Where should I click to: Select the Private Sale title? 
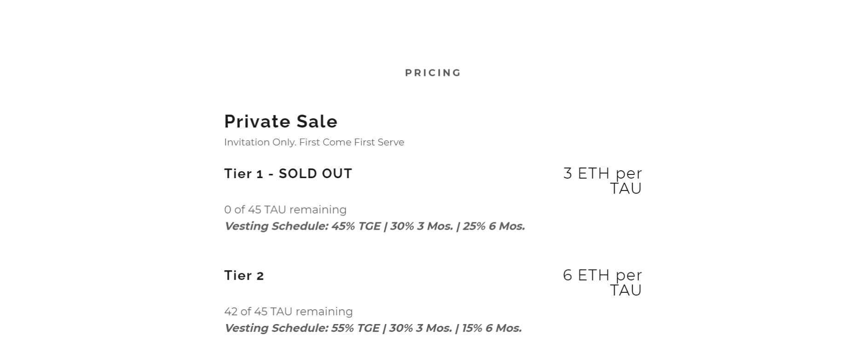click(x=281, y=122)
